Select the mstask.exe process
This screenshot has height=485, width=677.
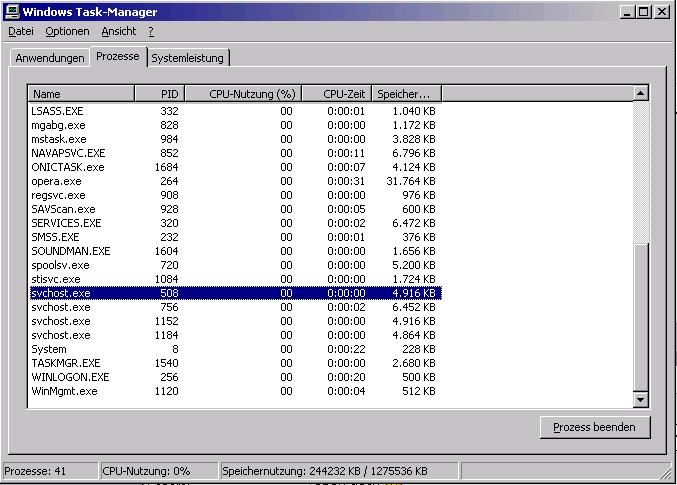235,139
